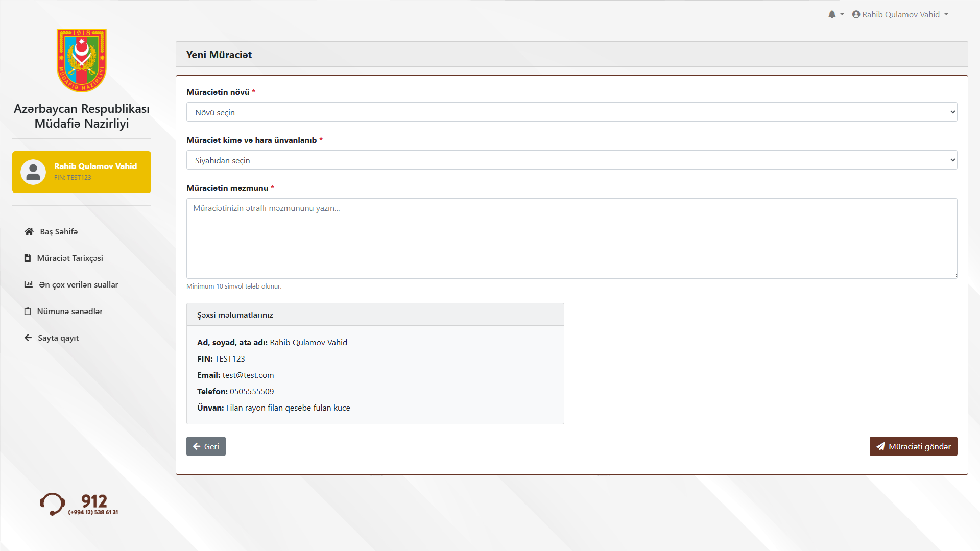Image resolution: width=980 pixels, height=551 pixels.
Task: Click the user avatar in the yellow card
Action: pos(33,172)
